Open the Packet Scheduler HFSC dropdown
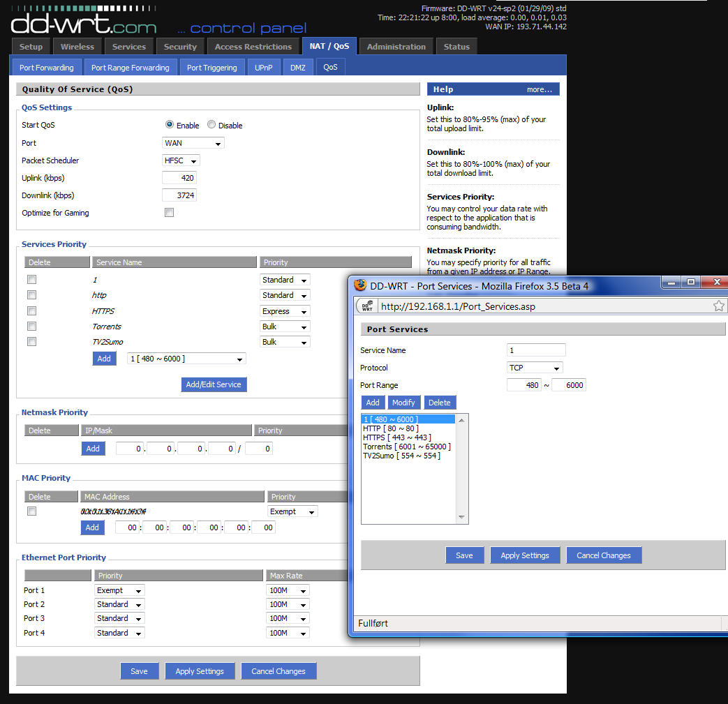Screen dimensions: 728x704 tap(181, 160)
